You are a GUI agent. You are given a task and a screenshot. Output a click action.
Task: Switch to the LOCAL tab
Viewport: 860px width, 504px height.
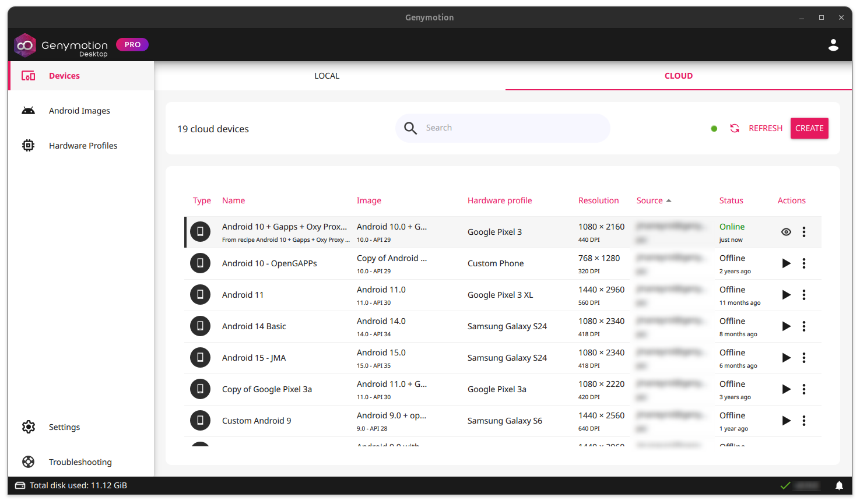tap(327, 75)
